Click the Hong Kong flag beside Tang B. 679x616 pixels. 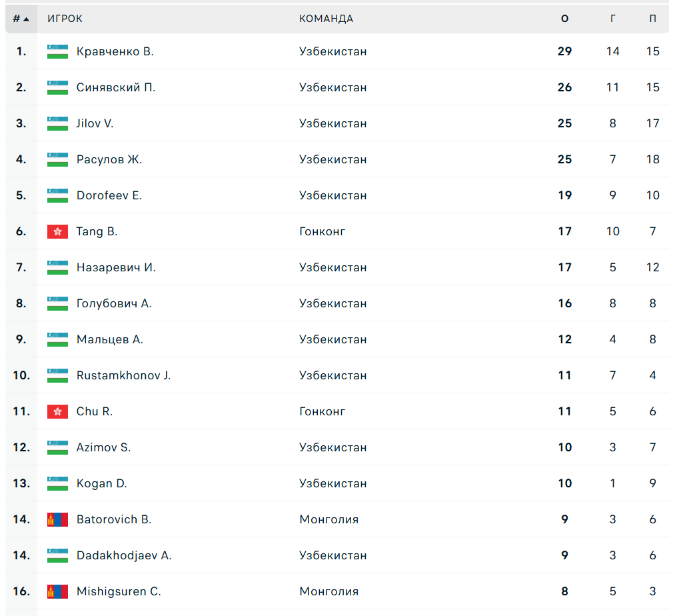tap(57, 231)
